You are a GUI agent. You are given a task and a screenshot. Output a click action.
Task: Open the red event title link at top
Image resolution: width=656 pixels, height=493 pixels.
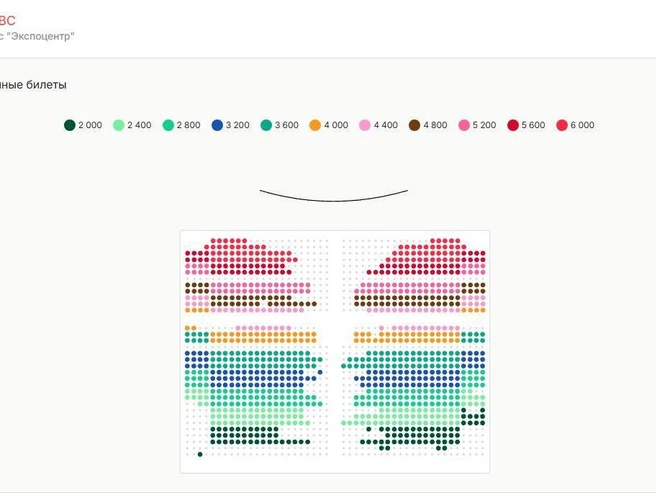[x=7, y=21]
